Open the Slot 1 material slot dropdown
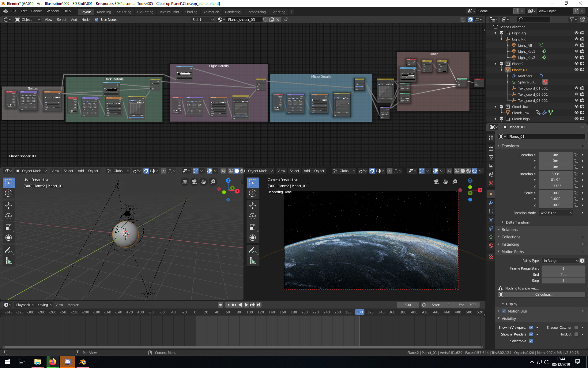Image resolution: width=588 pixels, height=368 pixels. pyautogui.click(x=202, y=20)
